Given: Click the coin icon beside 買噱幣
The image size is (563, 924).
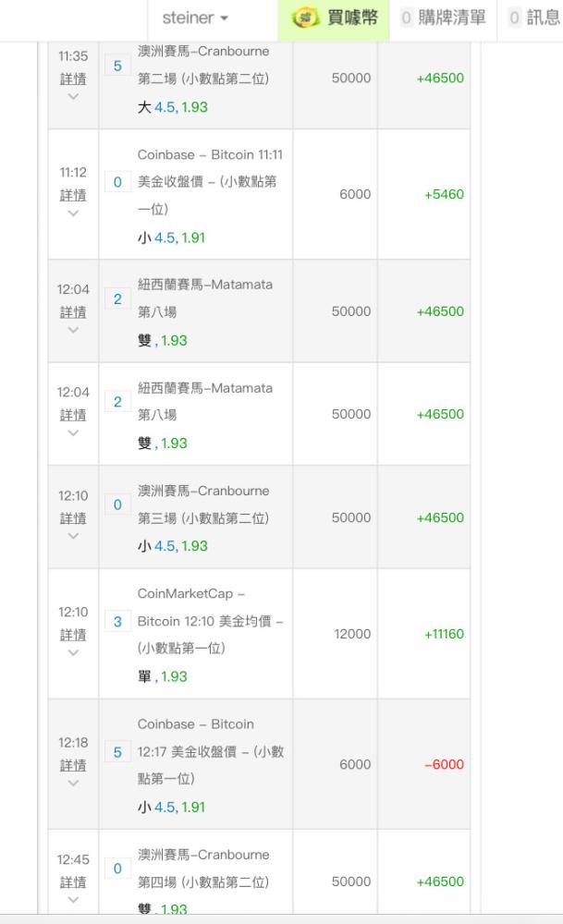Looking at the screenshot, I should [x=305, y=18].
